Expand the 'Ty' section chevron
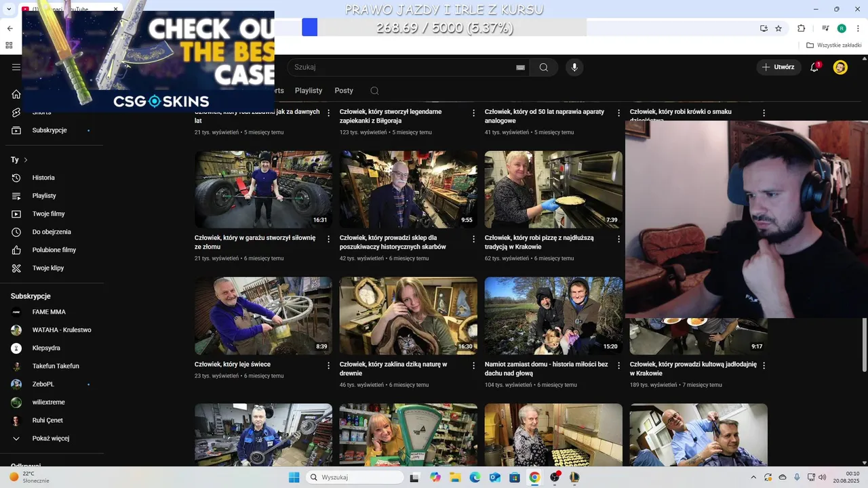This screenshot has width=868, height=488. tap(26, 160)
